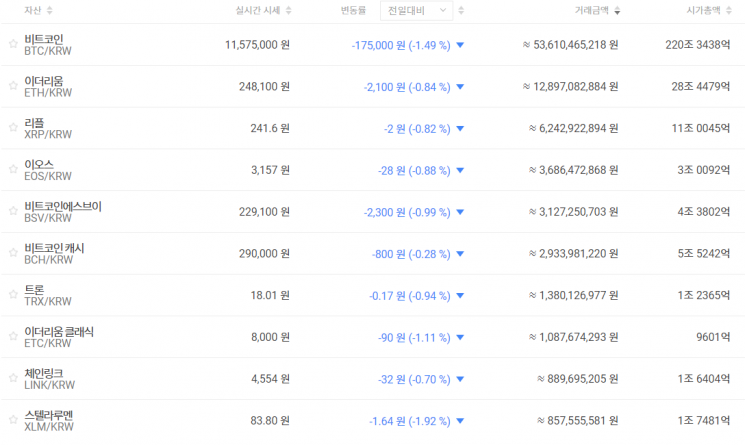Image resolution: width=745 pixels, height=445 pixels.
Task: Favorite the 비트코인 BTC/KRW star
Action: (x=13, y=44)
